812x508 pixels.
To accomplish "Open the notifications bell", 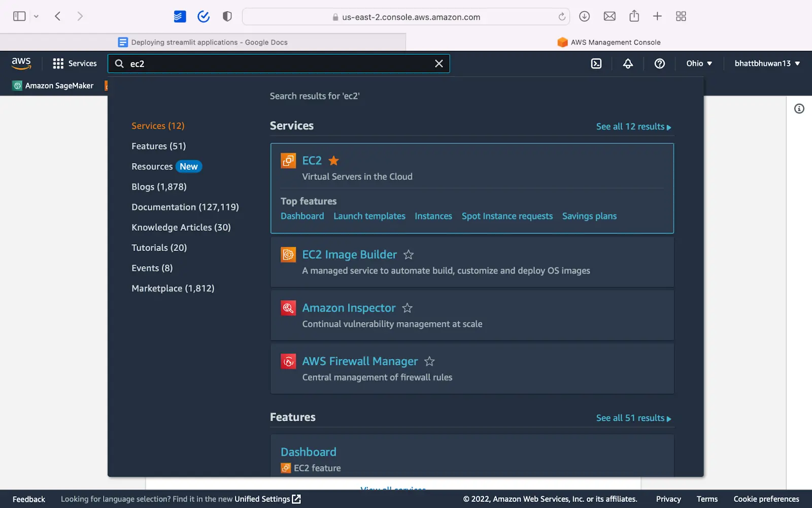I will click(x=628, y=63).
